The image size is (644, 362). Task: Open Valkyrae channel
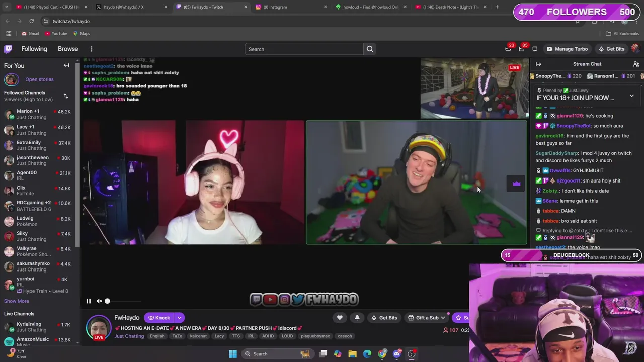(x=38, y=251)
